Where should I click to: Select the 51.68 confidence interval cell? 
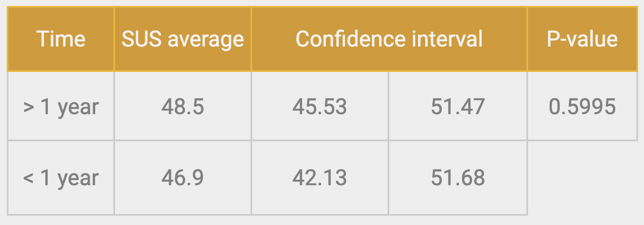[458, 178]
